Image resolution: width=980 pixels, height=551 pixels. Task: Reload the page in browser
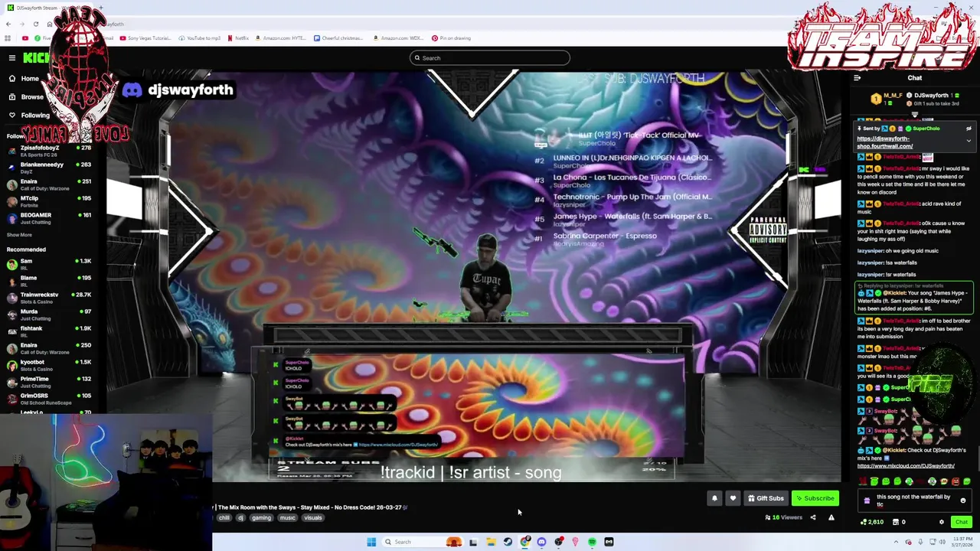coord(35,24)
